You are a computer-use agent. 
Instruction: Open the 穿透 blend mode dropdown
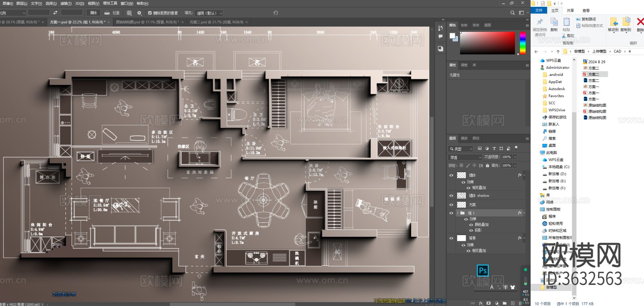(465, 157)
